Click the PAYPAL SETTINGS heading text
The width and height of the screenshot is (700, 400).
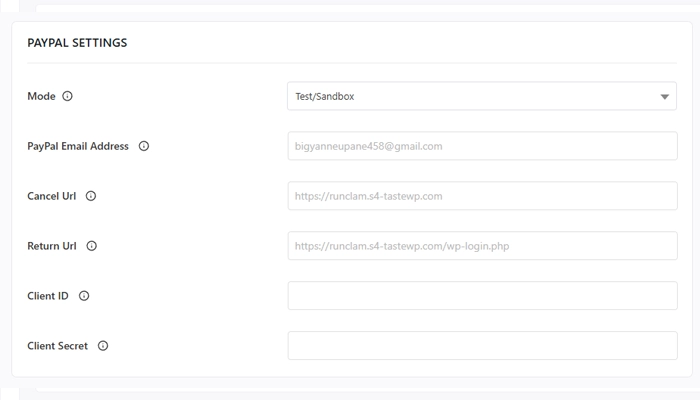tap(77, 43)
